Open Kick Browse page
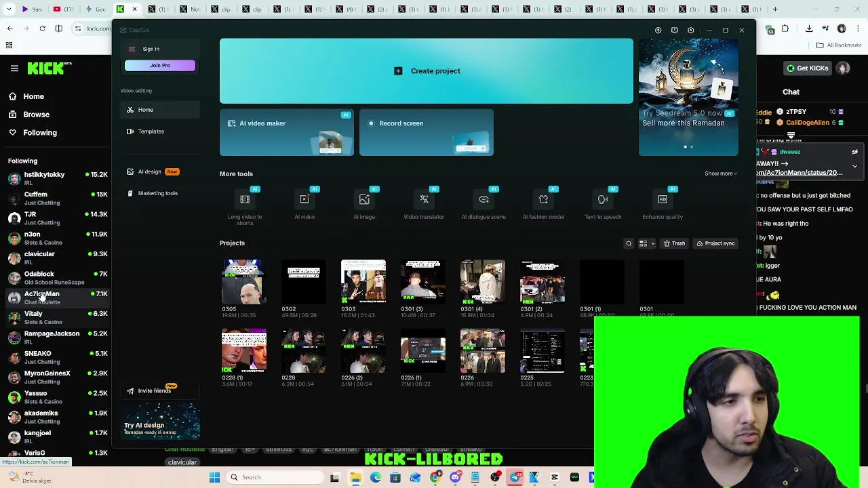868x488 pixels. tap(29, 115)
